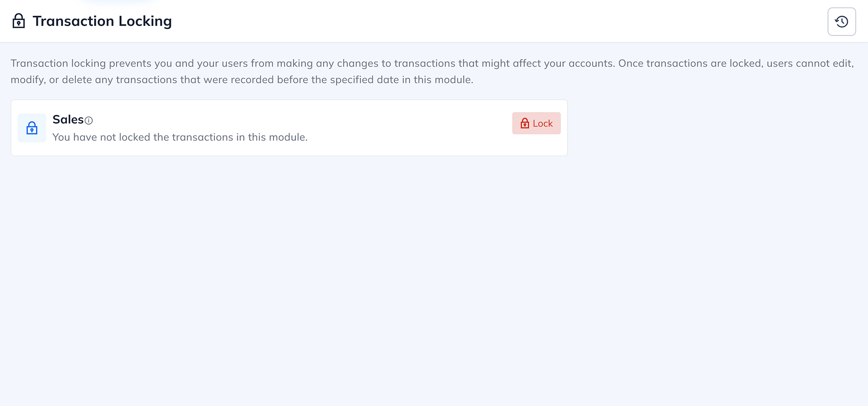Image resolution: width=868 pixels, height=406 pixels.
Task: Click the description line starting 'modify, or delete'
Action: (242, 80)
